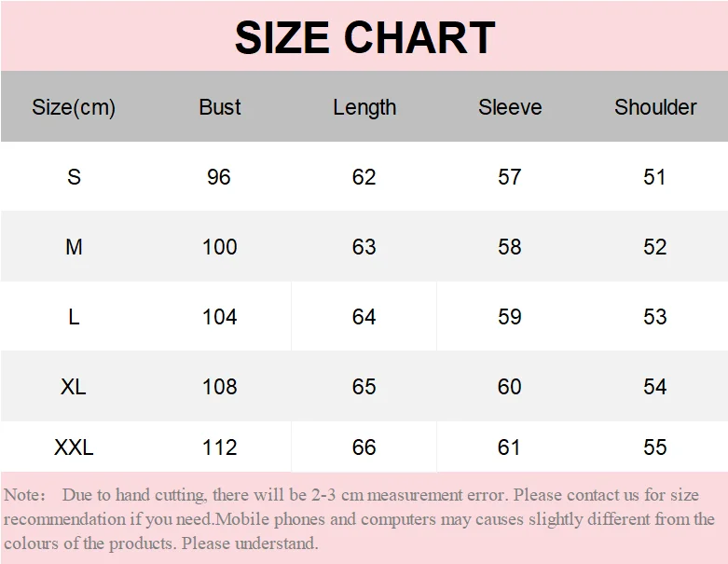Select the bust value 100
The height and width of the screenshot is (564, 728).
pyautogui.click(x=220, y=246)
